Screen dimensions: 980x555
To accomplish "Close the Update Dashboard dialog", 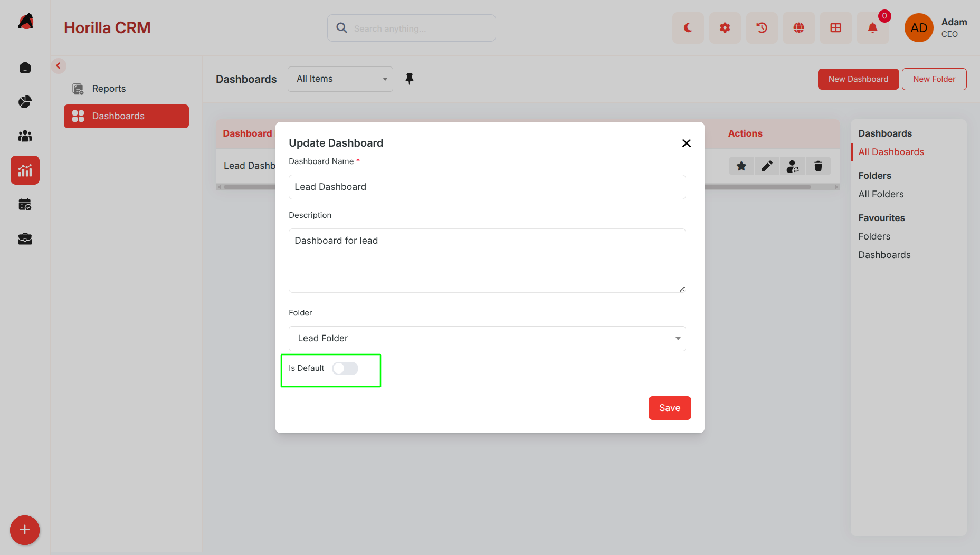I will pos(686,143).
